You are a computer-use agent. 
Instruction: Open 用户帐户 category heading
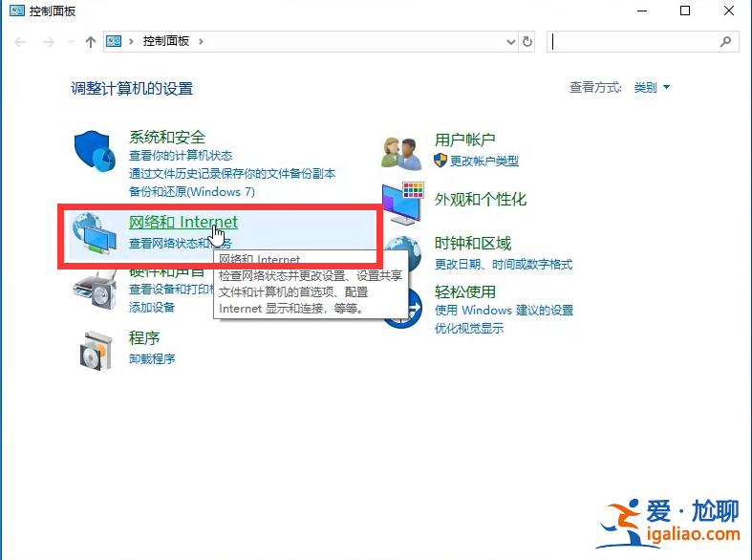click(x=464, y=140)
